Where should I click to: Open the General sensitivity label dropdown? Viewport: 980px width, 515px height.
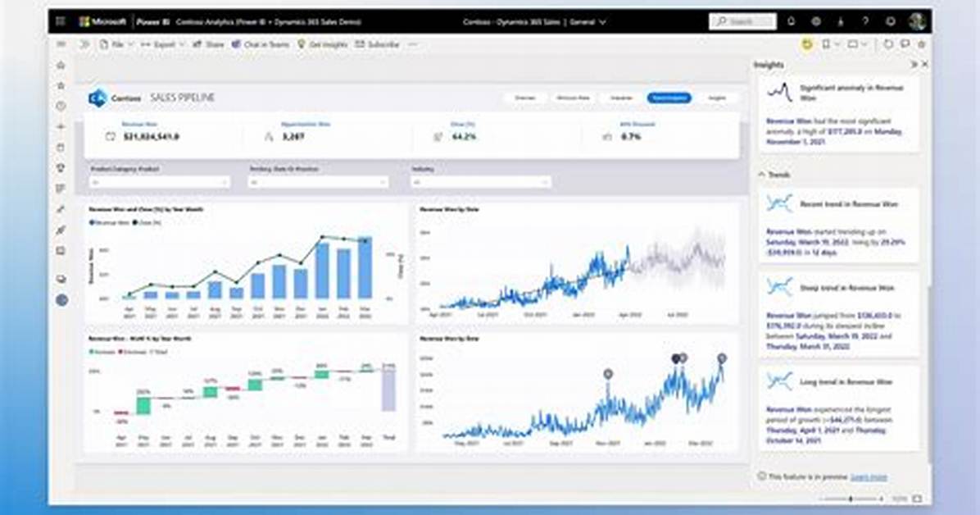pyautogui.click(x=588, y=22)
